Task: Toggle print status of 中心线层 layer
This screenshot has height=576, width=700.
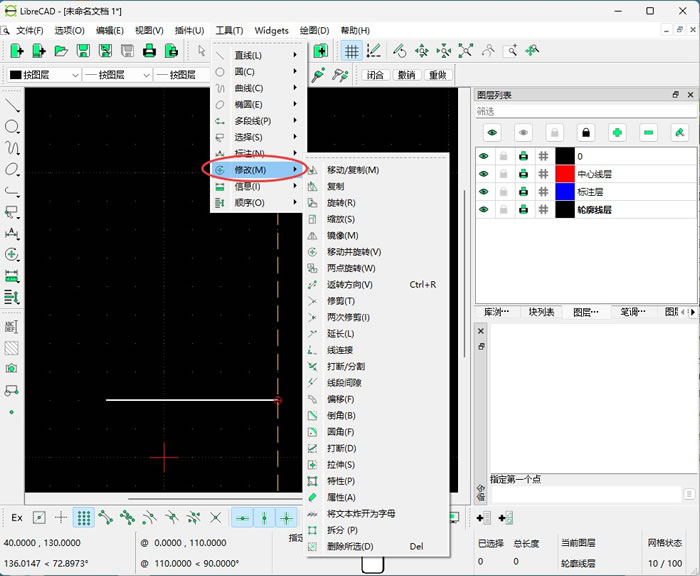Action: [x=523, y=174]
